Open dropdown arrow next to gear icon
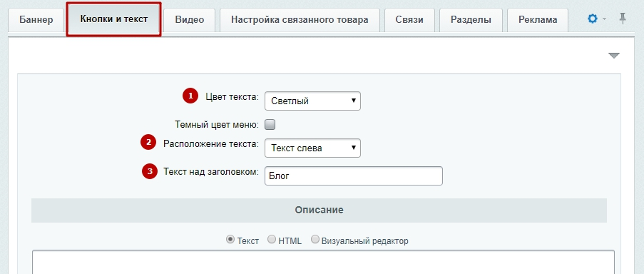 point(604,19)
